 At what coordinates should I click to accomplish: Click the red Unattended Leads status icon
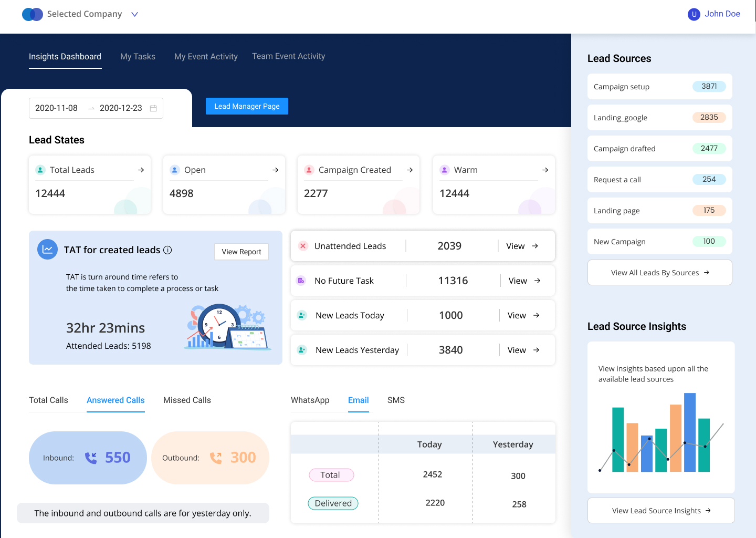[303, 246]
